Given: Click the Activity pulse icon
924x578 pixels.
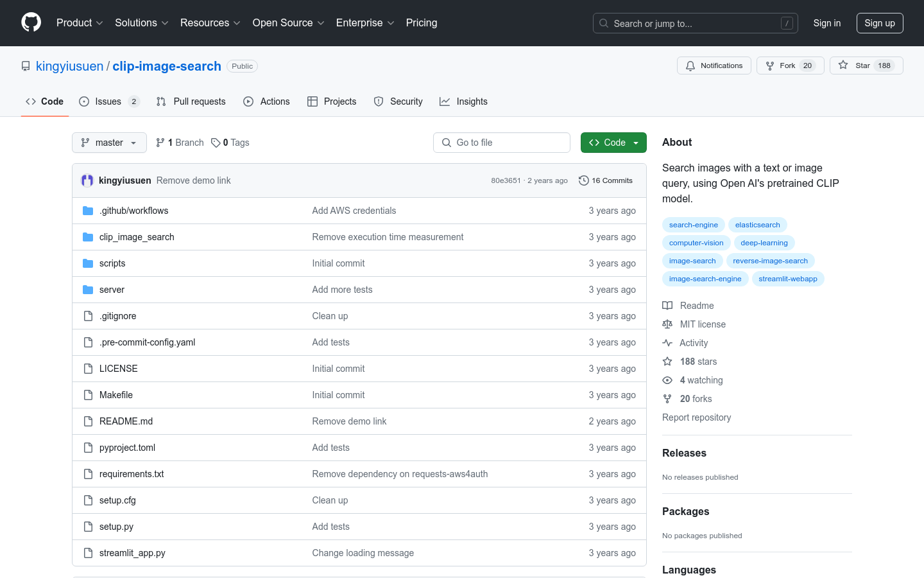Looking at the screenshot, I should pos(667,343).
